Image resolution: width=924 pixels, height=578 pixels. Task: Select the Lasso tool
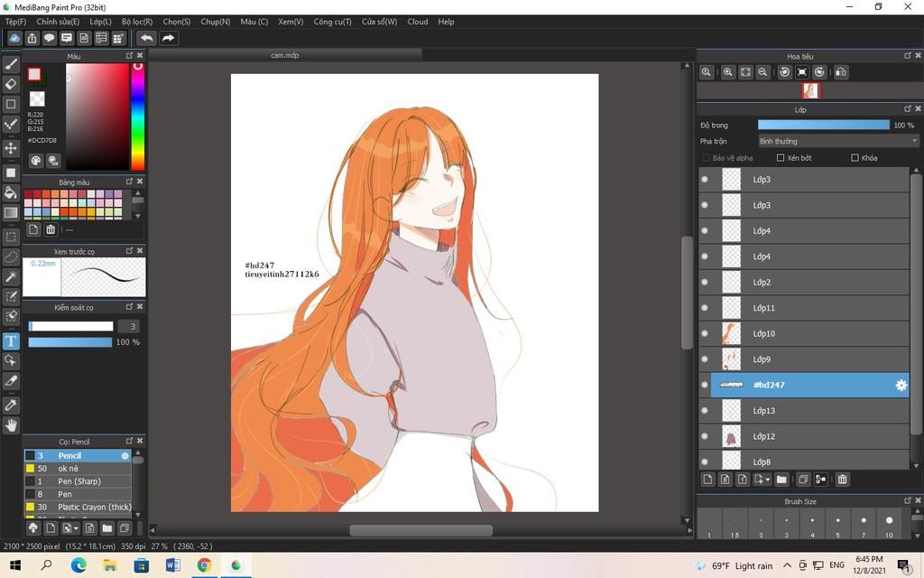(11, 257)
